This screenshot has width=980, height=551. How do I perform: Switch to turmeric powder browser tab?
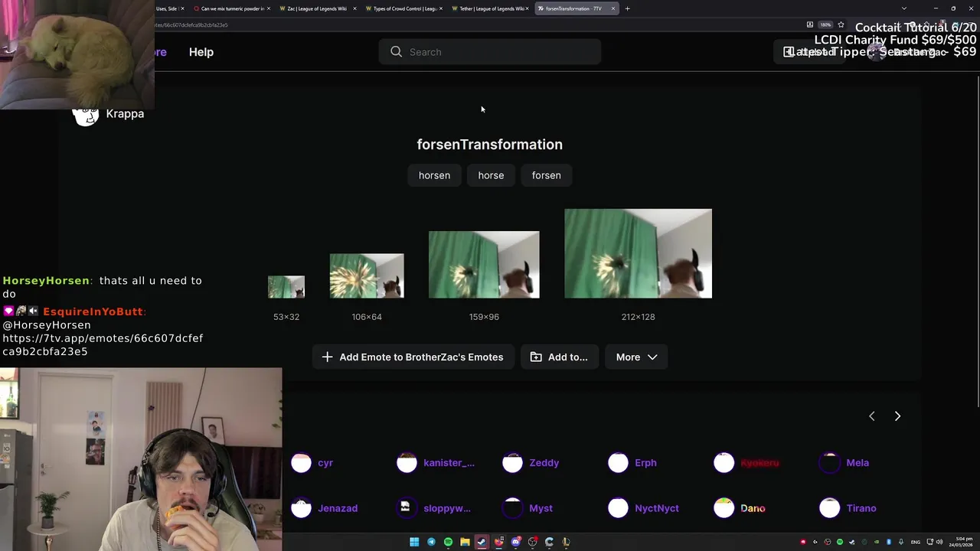pos(232,8)
